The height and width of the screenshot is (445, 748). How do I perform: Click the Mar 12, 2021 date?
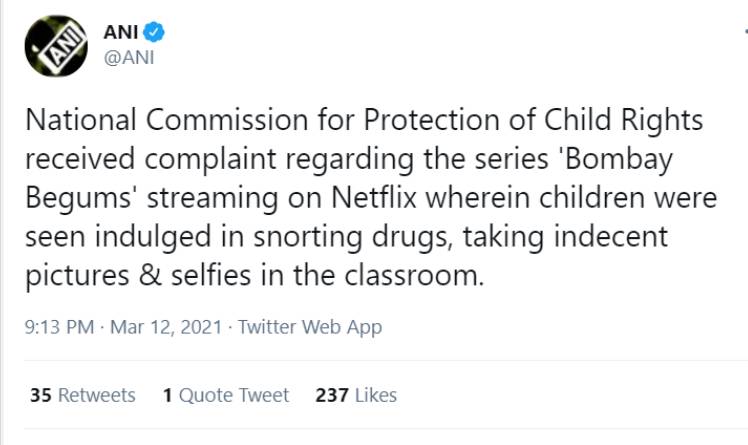166,327
